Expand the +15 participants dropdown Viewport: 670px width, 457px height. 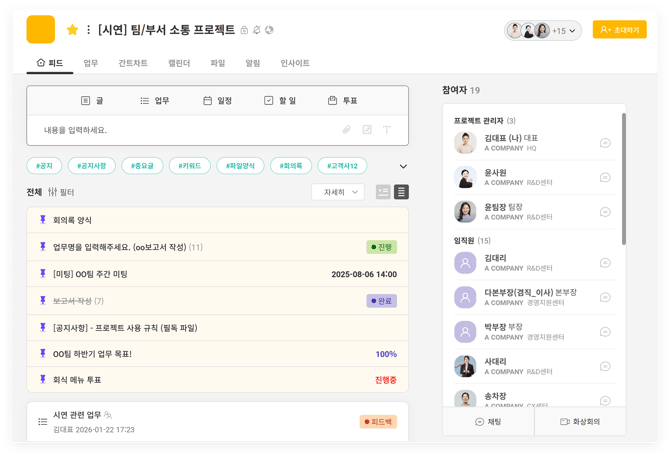(x=565, y=31)
